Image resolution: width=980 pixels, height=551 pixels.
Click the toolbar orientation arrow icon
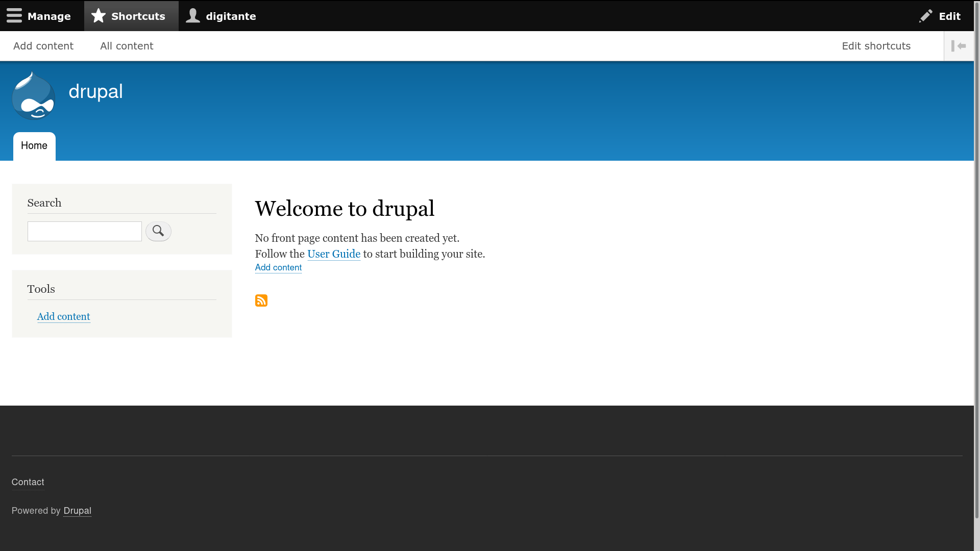pyautogui.click(x=959, y=46)
